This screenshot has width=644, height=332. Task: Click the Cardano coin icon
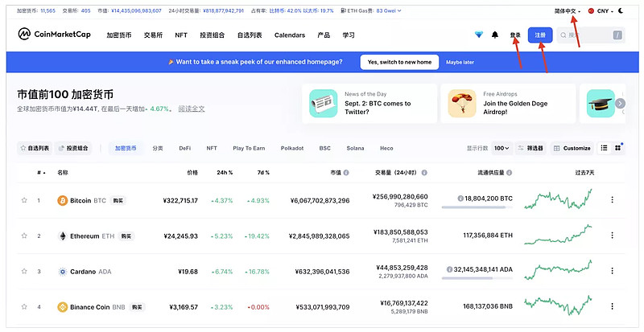(63, 271)
